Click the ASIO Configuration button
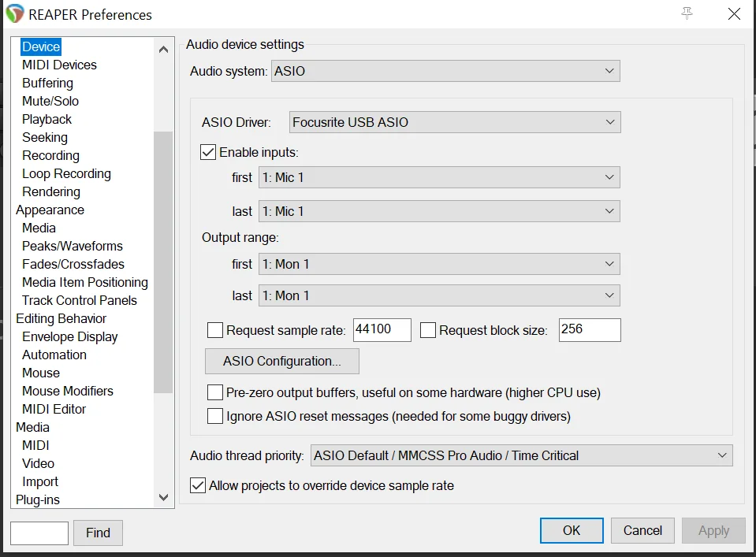 coord(281,362)
